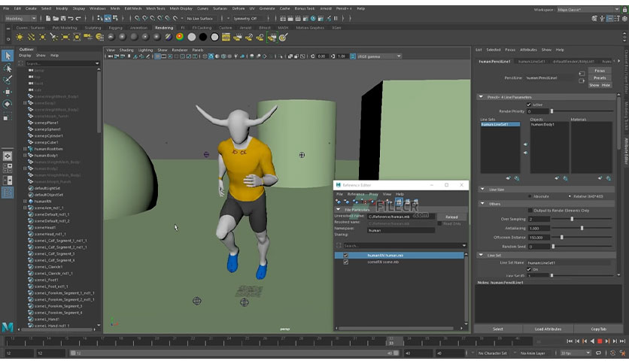Screen dimensions: 629x364
Task: Uncheck the sceneRN scene.mb reference
Action: (x=345, y=262)
